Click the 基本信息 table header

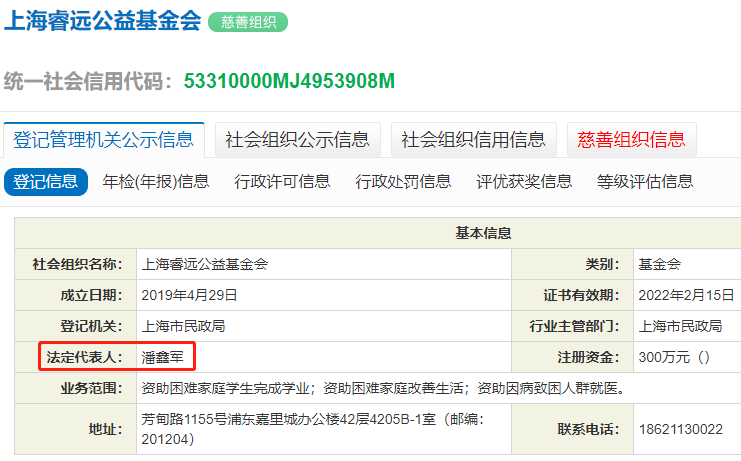483,233
